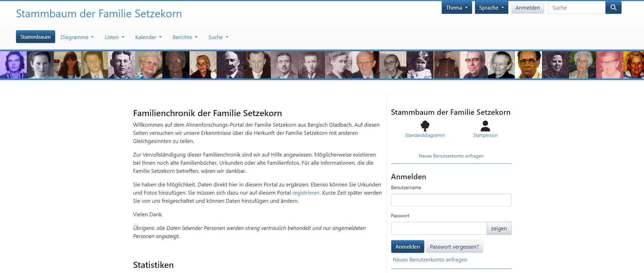This screenshot has width=644, height=273.
Task: Click the Familienchronik der Familie Setzekorn heading
Action: pos(207,113)
